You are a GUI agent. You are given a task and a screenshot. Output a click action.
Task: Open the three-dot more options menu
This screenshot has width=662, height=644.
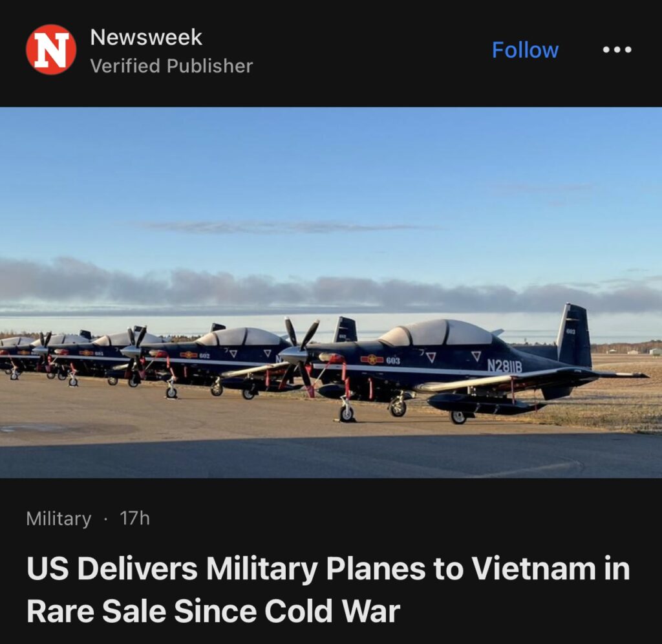[617, 50]
